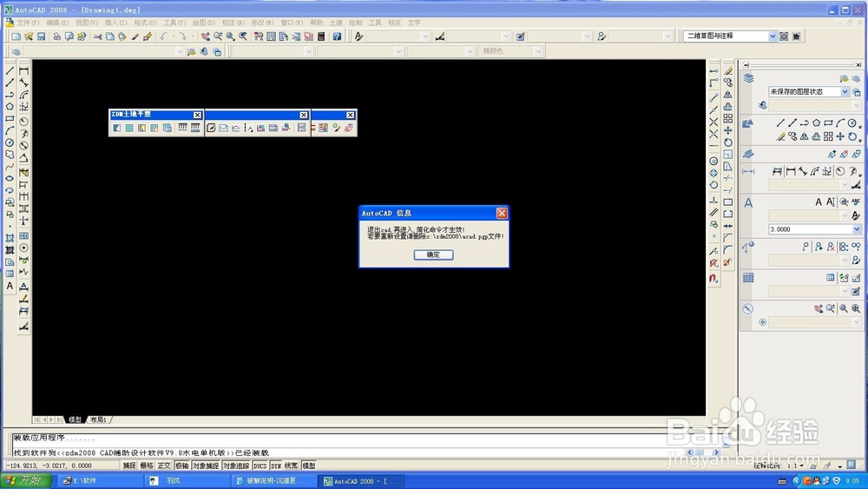Select the Array tool in the right Modify toolbar
This screenshot has height=489, width=868.
point(728,118)
